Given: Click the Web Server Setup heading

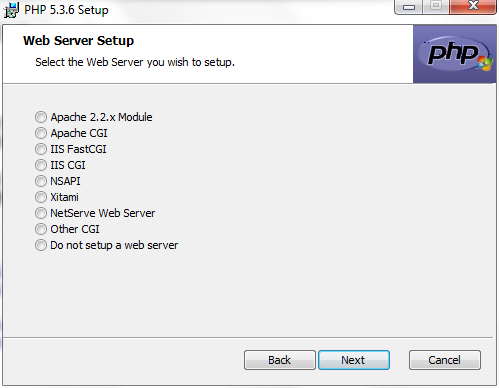Looking at the screenshot, I should pyautogui.click(x=78, y=41).
